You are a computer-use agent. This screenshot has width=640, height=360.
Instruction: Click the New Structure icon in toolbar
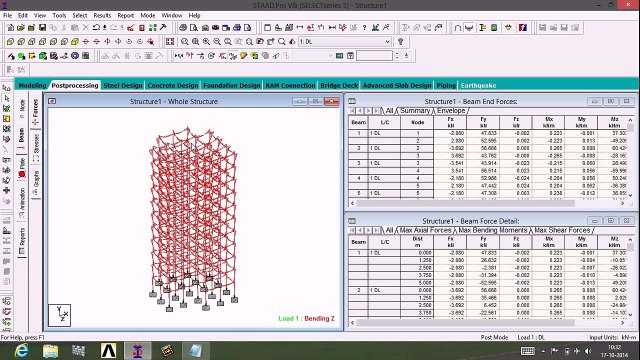tap(10, 28)
